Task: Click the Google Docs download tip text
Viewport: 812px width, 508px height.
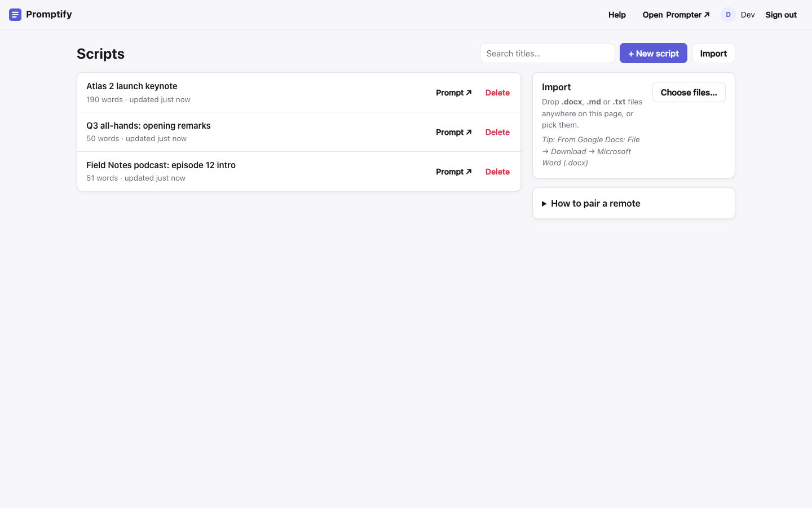Action: (591, 151)
